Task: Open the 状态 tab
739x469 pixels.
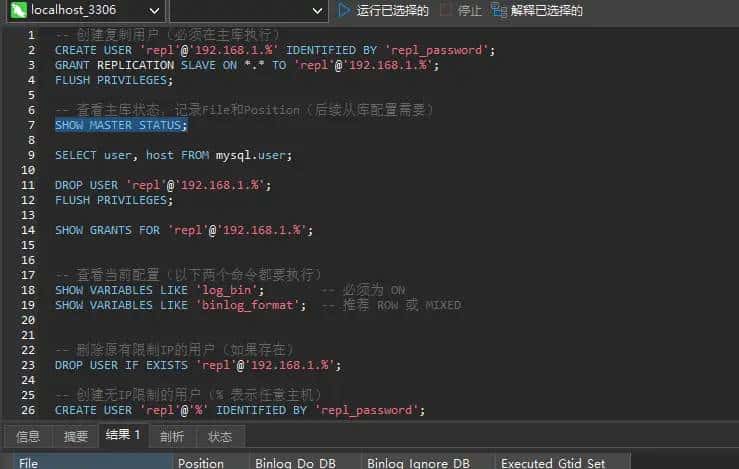Action: pos(220,436)
